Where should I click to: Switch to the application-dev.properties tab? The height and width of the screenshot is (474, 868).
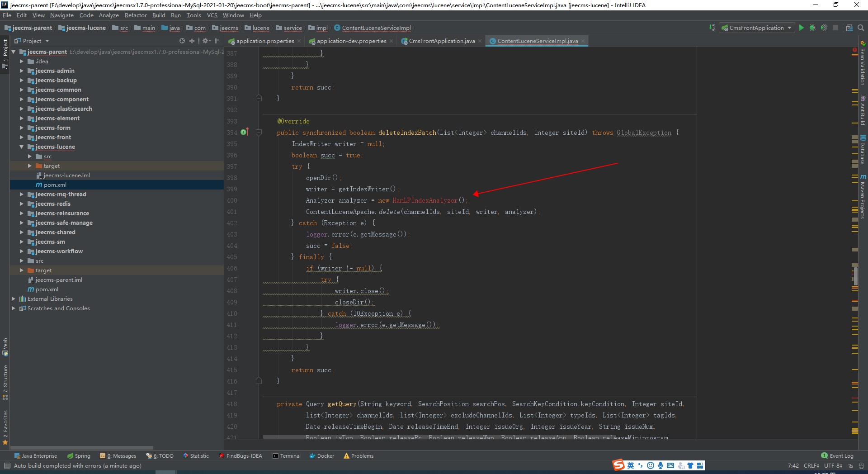pyautogui.click(x=351, y=41)
